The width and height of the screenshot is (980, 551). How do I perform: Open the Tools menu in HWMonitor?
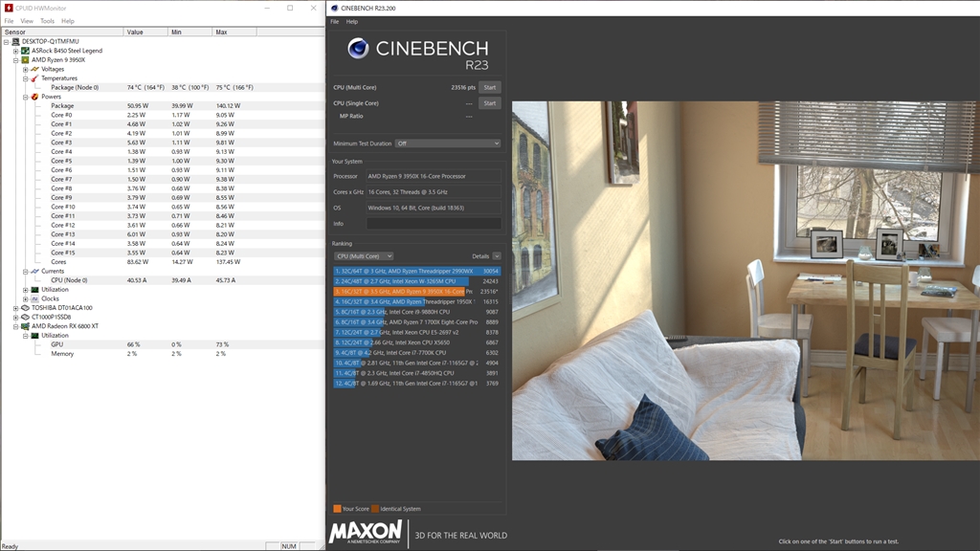point(47,20)
